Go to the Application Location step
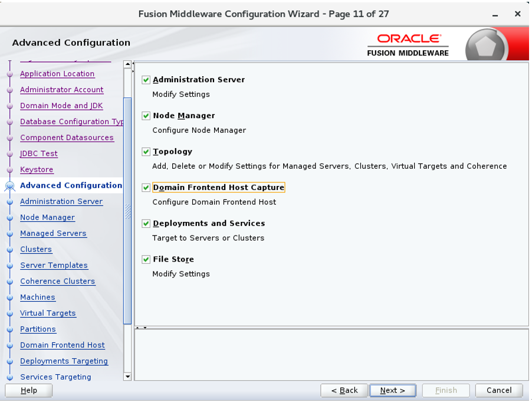Viewport: 532px width, 402px height. click(x=57, y=74)
